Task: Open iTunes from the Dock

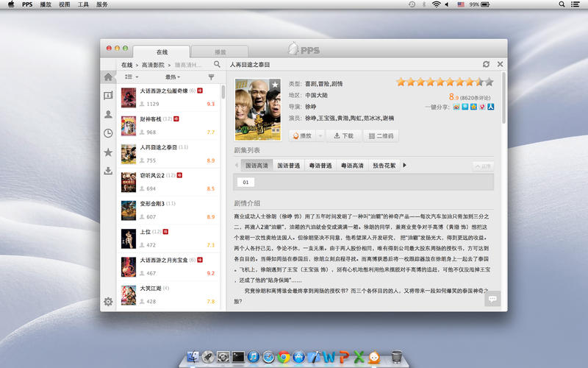Action: (x=253, y=356)
